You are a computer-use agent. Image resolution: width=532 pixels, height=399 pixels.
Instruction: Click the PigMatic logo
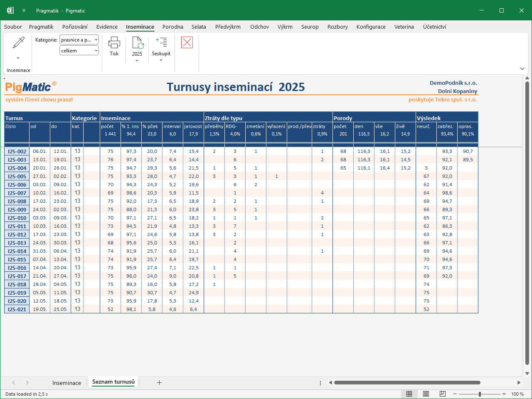(30, 87)
